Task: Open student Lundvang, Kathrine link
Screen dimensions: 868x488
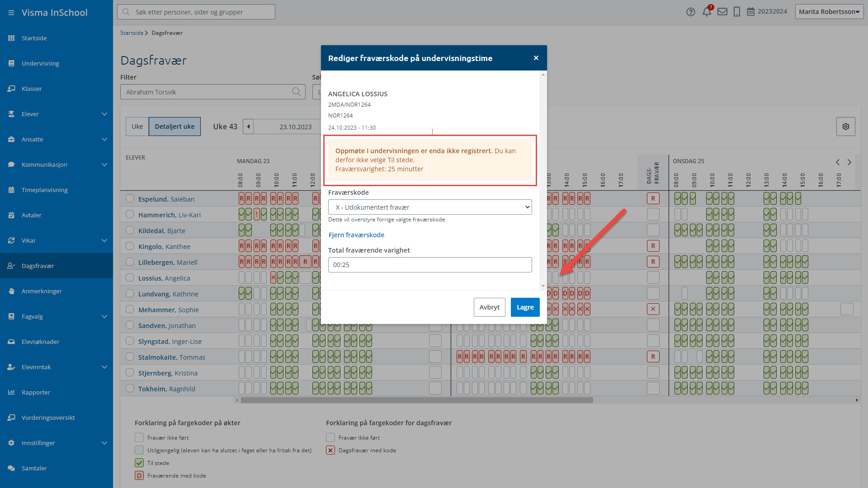Action: [168, 294]
